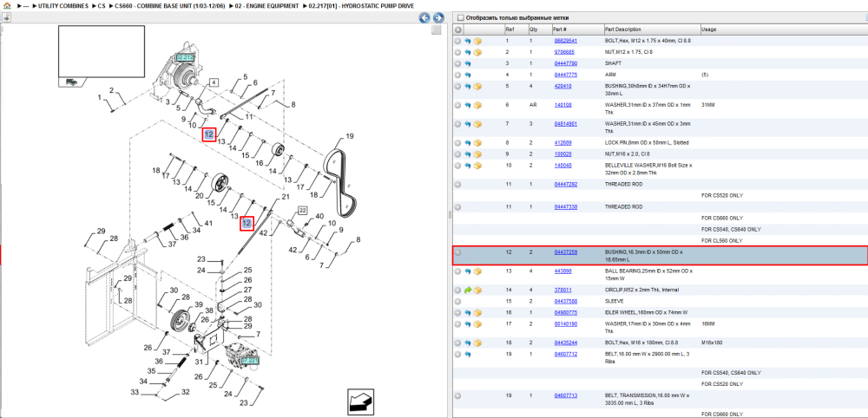Click the pin tool icon above diagram
Screen dimensions: 868x418
[6, 17]
